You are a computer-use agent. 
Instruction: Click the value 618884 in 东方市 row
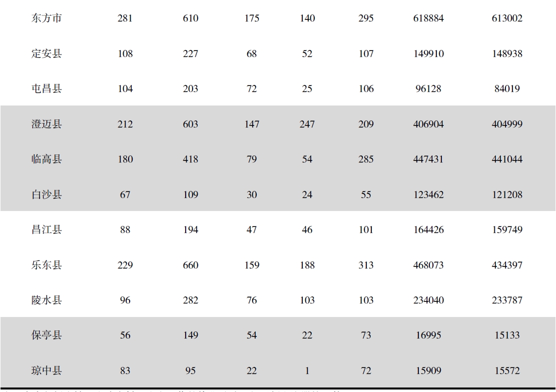(428, 18)
